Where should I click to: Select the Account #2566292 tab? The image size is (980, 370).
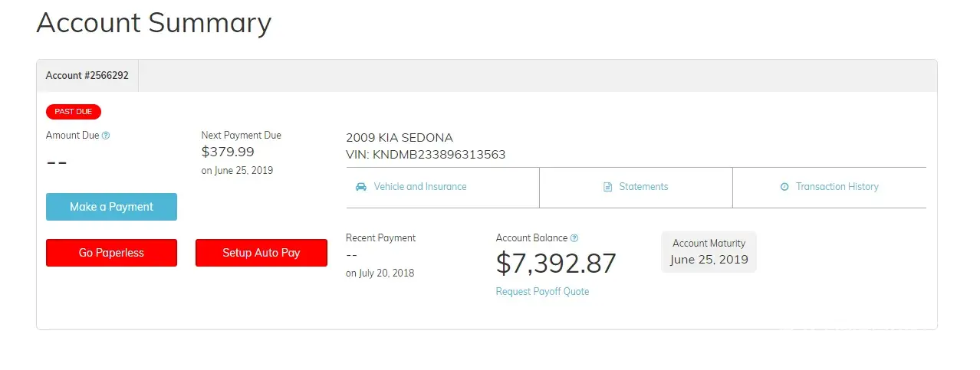coord(87,76)
